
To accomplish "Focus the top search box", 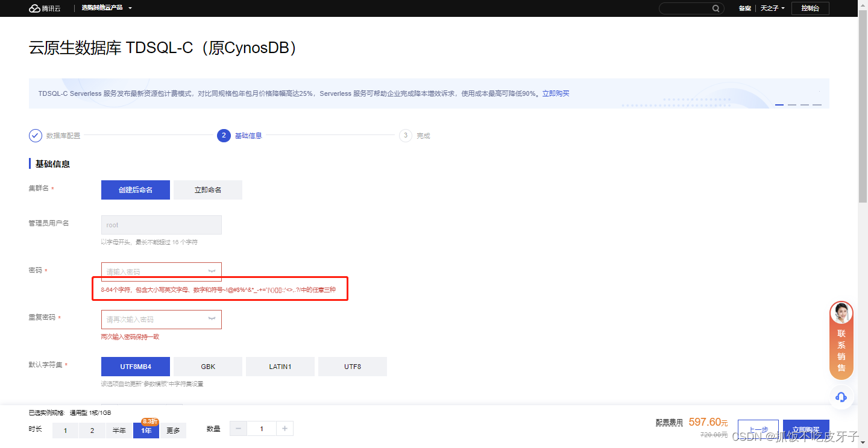I will point(691,8).
